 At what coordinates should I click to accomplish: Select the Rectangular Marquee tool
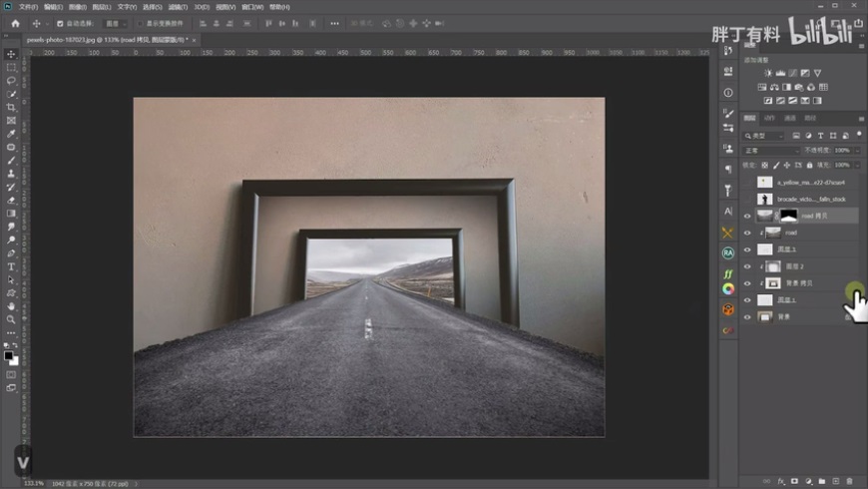click(12, 67)
